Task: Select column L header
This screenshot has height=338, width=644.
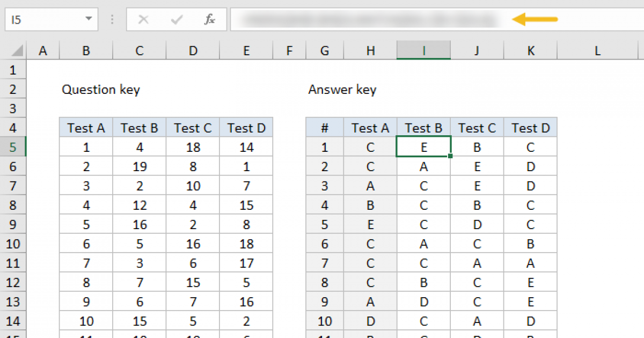Action: pos(597,51)
